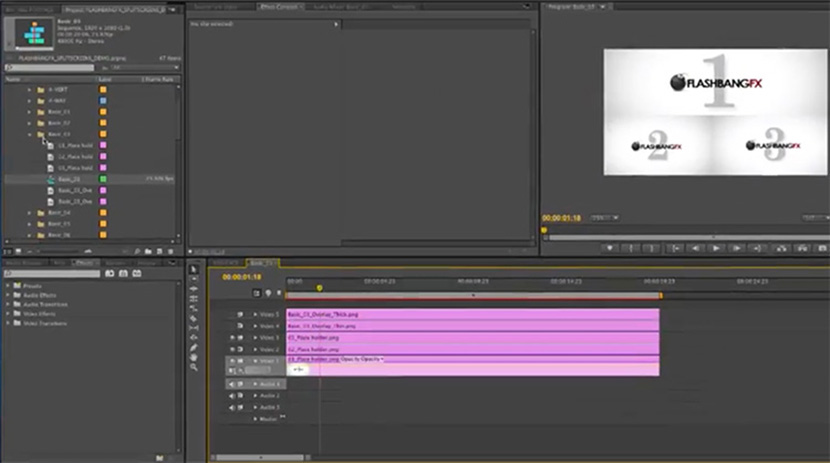Select the Slip tool

tap(194, 328)
